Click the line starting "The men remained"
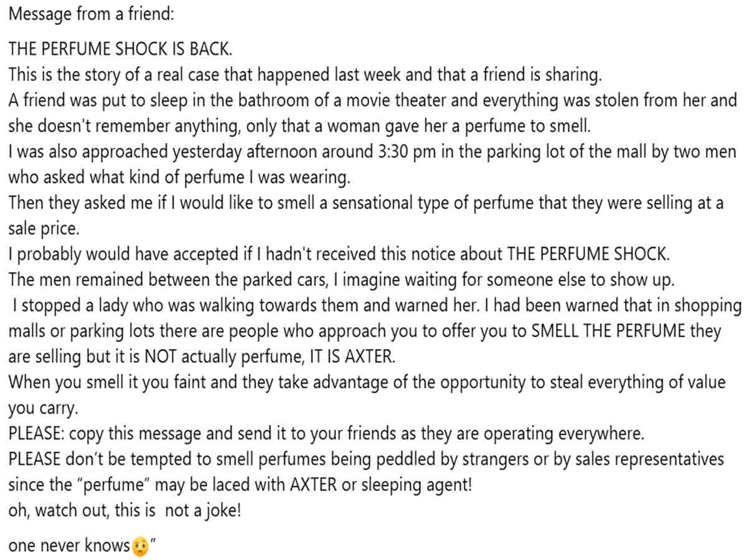Screen dimensions: 747x560 pyautogui.click(x=341, y=280)
